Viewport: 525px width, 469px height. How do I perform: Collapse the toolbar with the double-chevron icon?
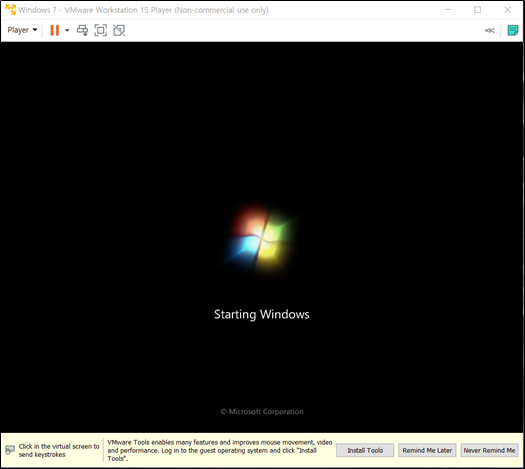pos(490,30)
